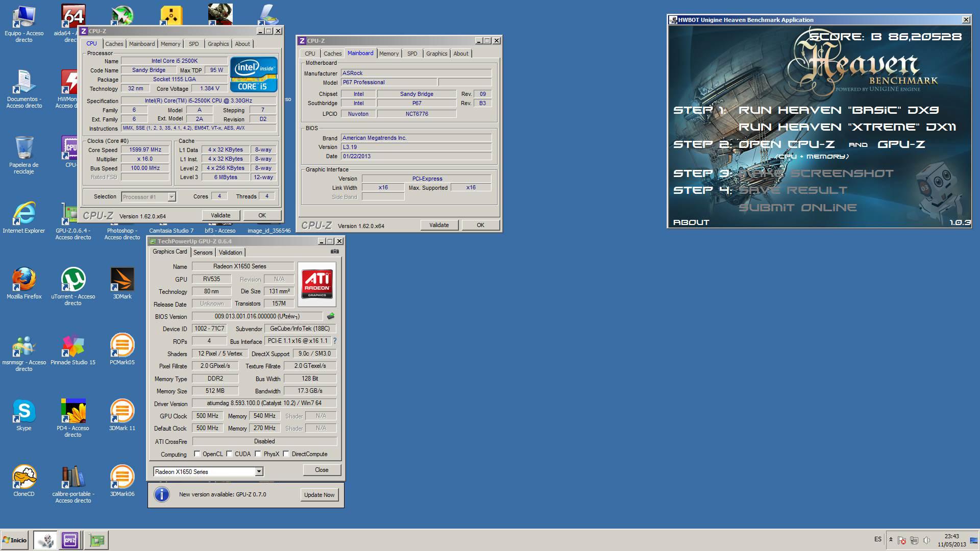
Task: Open Papelera de reciclaje icon
Action: click(x=24, y=155)
